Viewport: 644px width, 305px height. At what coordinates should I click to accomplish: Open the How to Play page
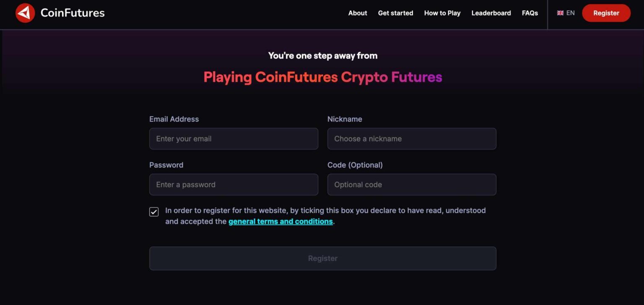click(x=442, y=13)
